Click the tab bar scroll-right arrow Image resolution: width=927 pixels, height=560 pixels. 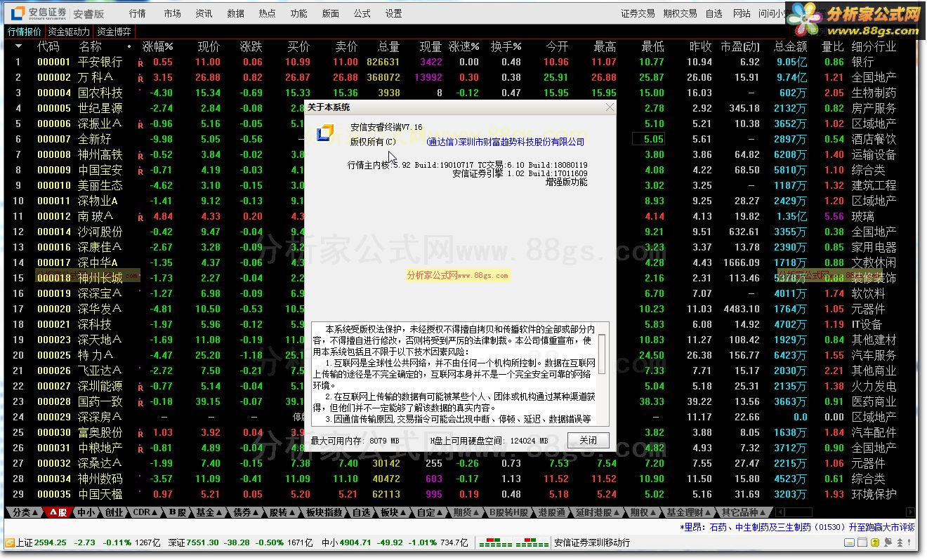[x=910, y=512]
